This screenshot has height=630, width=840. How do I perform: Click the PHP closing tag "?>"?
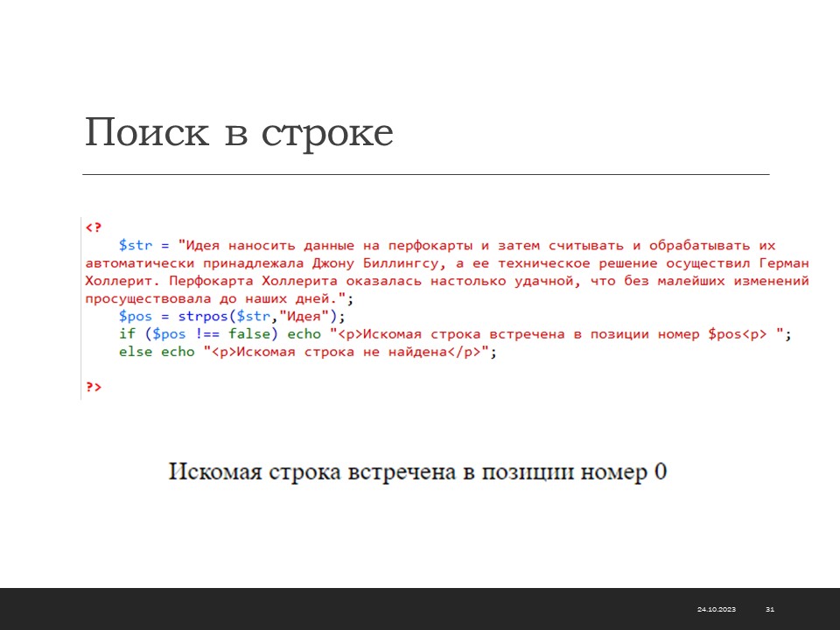(94, 387)
